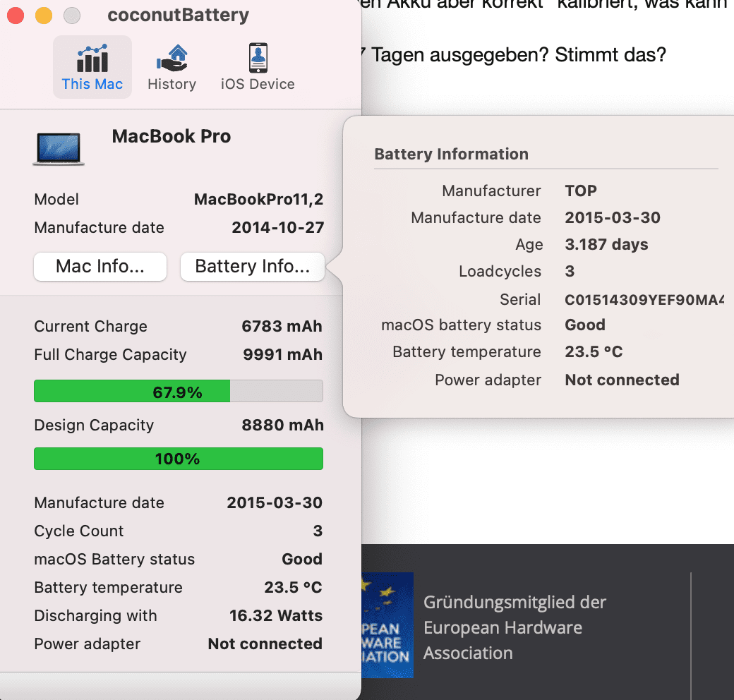
Task: Click the 9991 mAh full charge value
Action: pyautogui.click(x=283, y=355)
